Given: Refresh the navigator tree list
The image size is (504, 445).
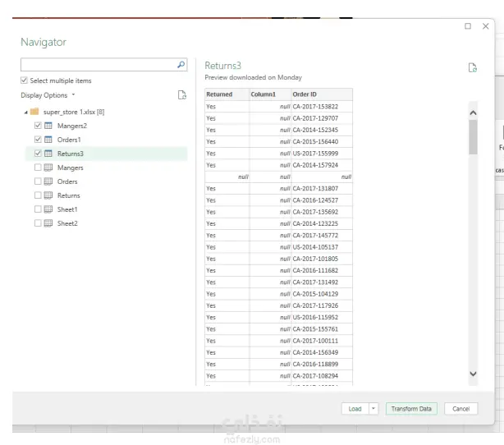Looking at the screenshot, I should pyautogui.click(x=182, y=95).
